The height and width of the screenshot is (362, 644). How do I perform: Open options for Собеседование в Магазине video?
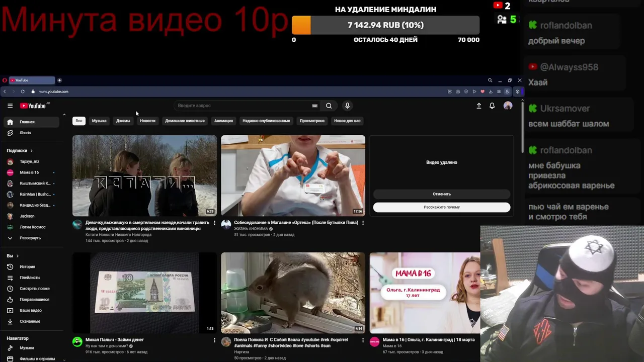coord(363,223)
